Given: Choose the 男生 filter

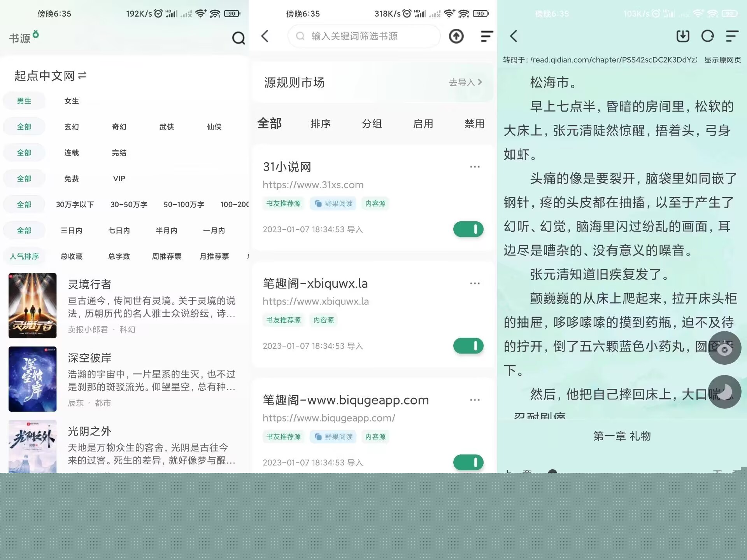Looking at the screenshot, I should [x=24, y=101].
